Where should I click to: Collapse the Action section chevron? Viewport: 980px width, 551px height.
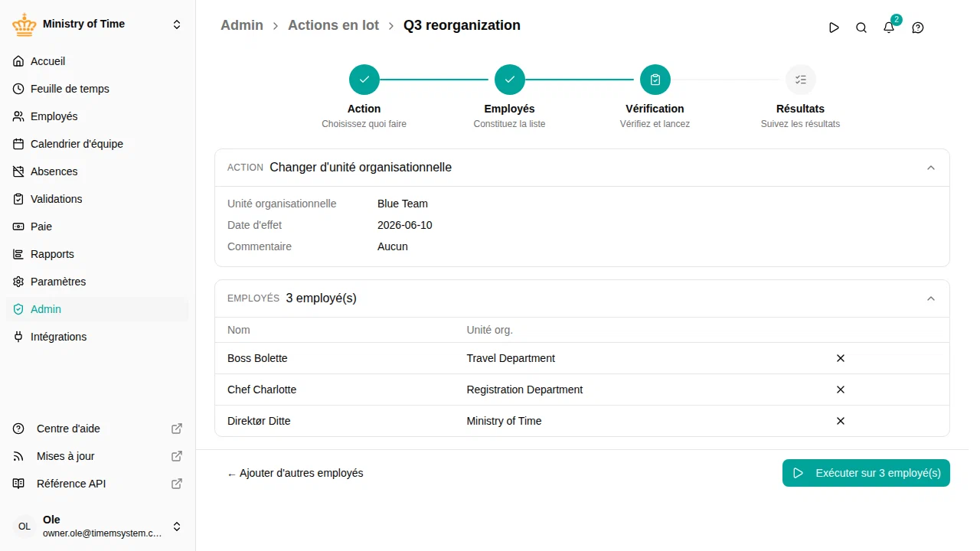[931, 168]
